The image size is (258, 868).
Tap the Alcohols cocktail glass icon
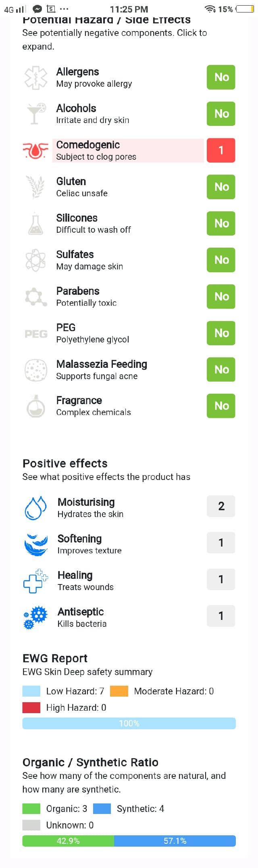[x=35, y=114]
